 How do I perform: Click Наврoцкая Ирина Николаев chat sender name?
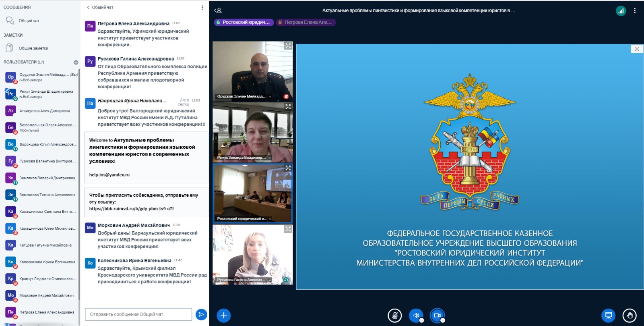click(x=132, y=101)
